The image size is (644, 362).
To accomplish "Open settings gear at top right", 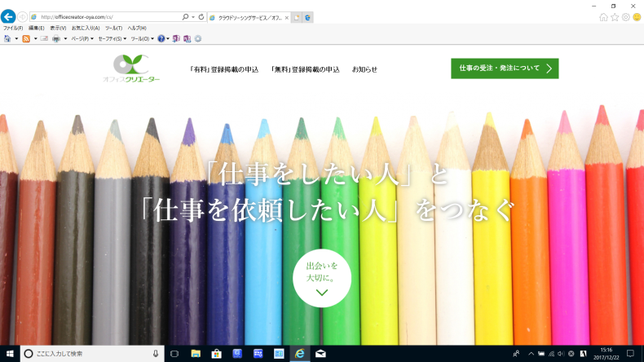I will tap(625, 17).
